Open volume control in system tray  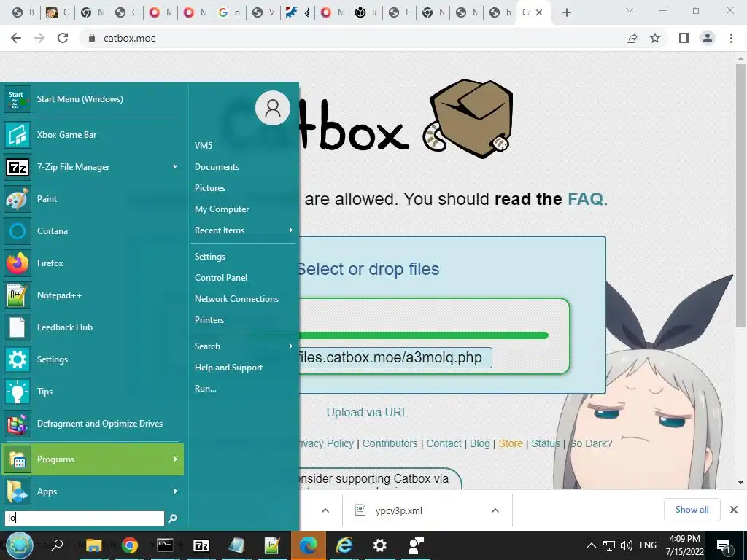pos(627,545)
